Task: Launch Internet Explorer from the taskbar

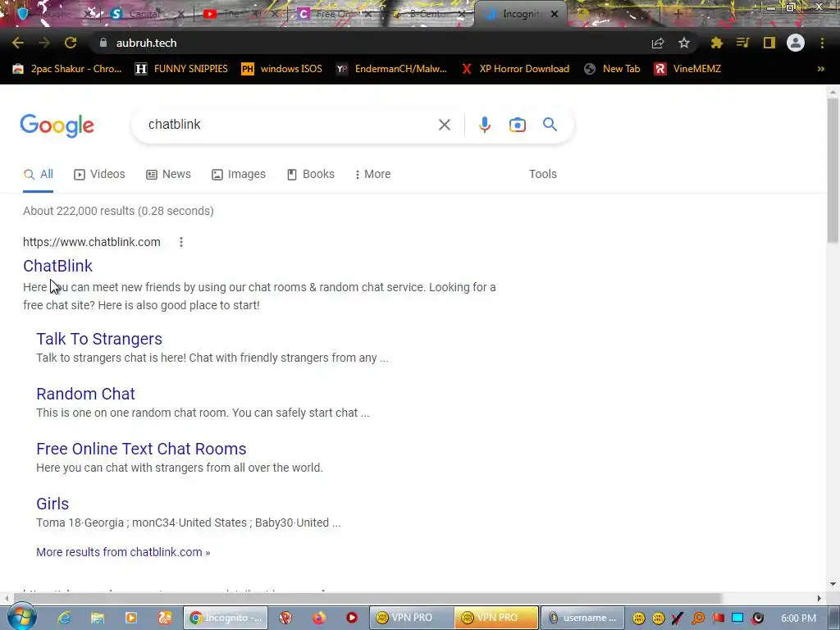Action: click(x=64, y=618)
